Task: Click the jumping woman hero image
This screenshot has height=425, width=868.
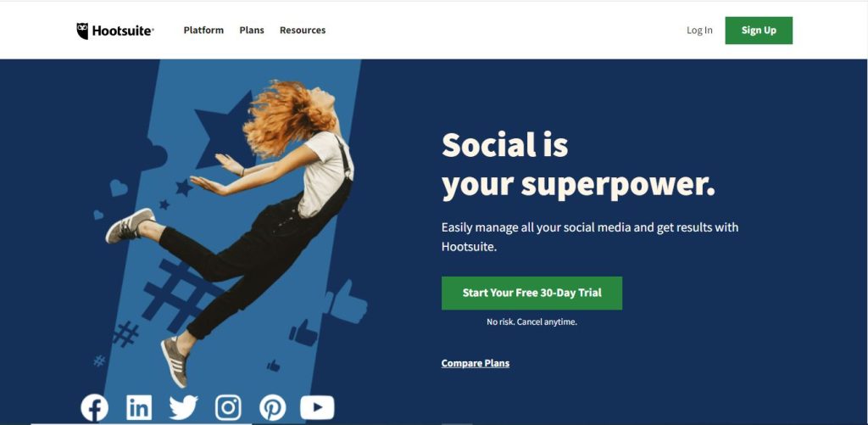Action: [x=232, y=232]
